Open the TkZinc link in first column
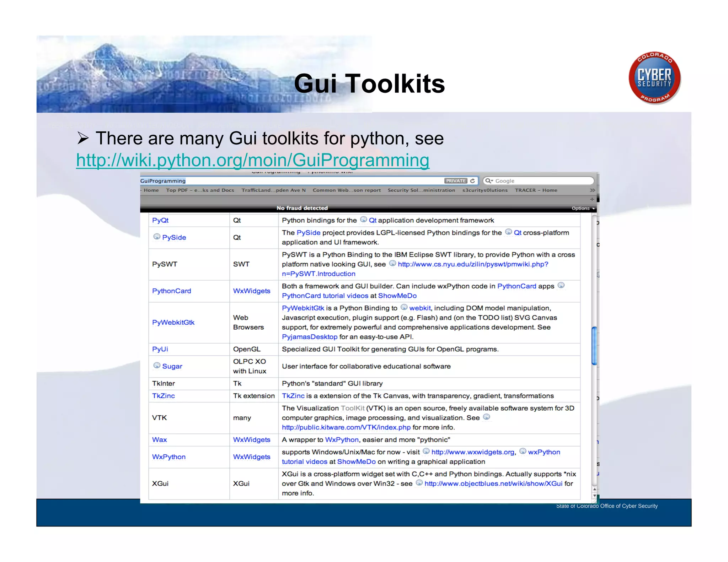The height and width of the screenshot is (562, 728). point(164,396)
